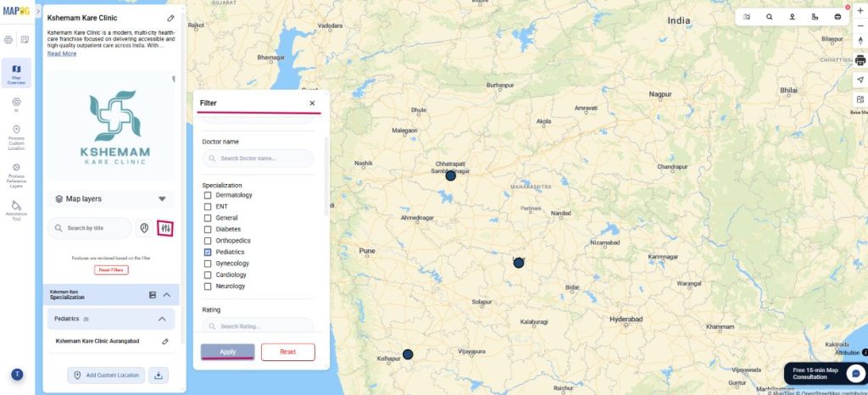868x395 pixels.
Task: Reset map north with compass icon
Action: pyautogui.click(x=860, y=39)
